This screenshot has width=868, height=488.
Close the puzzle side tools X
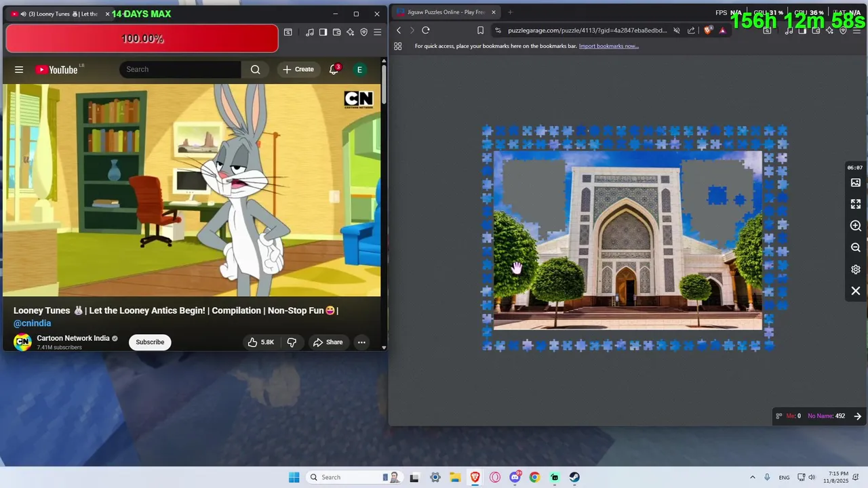coord(856,291)
